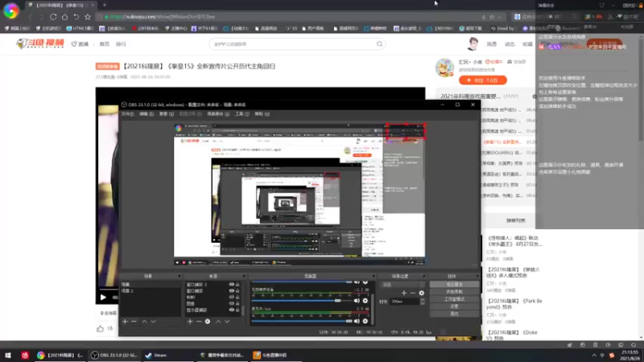
Task: Open OBS 工具(T) menu
Action: click(242, 114)
